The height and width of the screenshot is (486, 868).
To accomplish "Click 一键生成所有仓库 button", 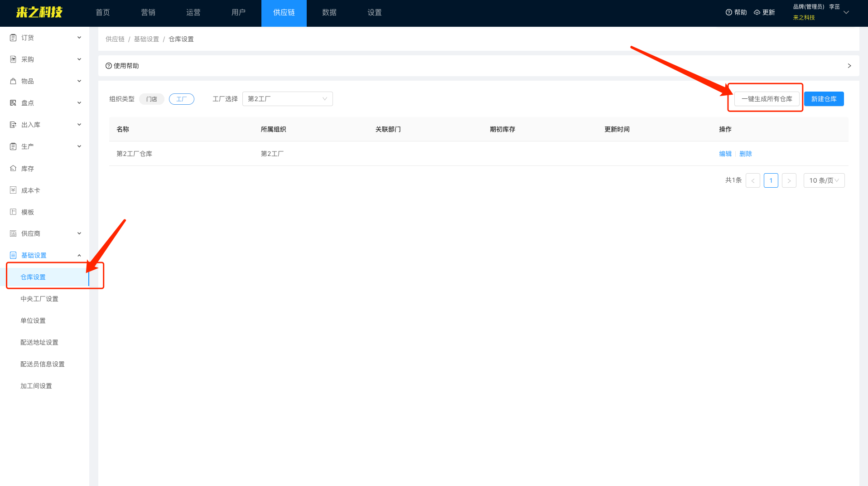I will tap(767, 99).
